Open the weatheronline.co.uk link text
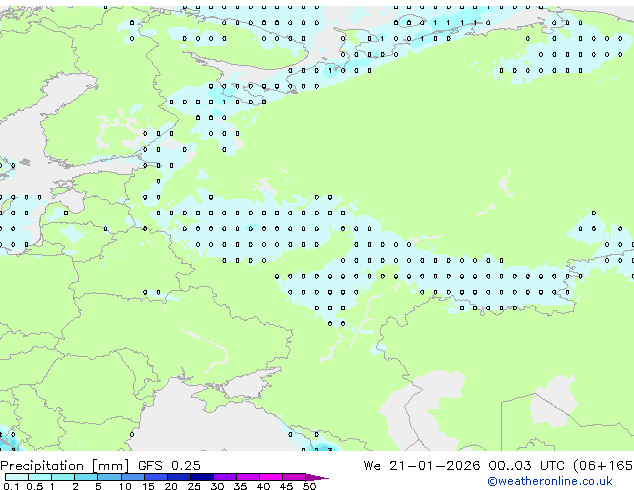This screenshot has height=490, width=634. point(550,481)
